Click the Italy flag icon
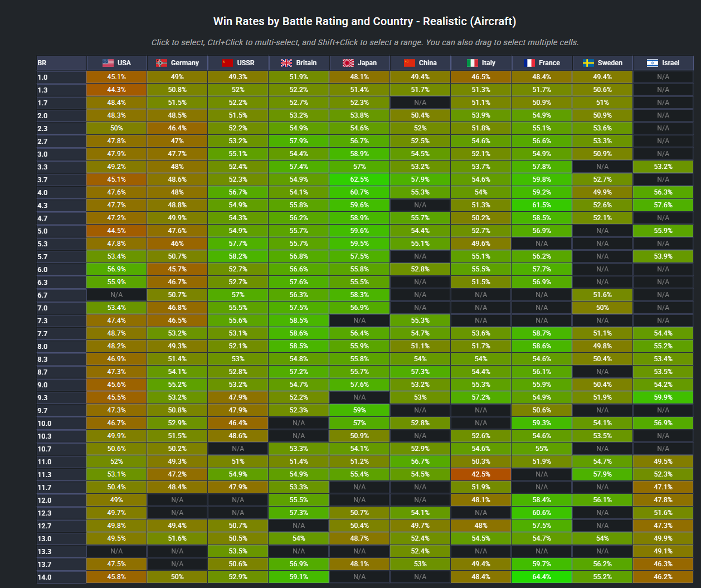The width and height of the screenshot is (701, 588). [x=473, y=63]
